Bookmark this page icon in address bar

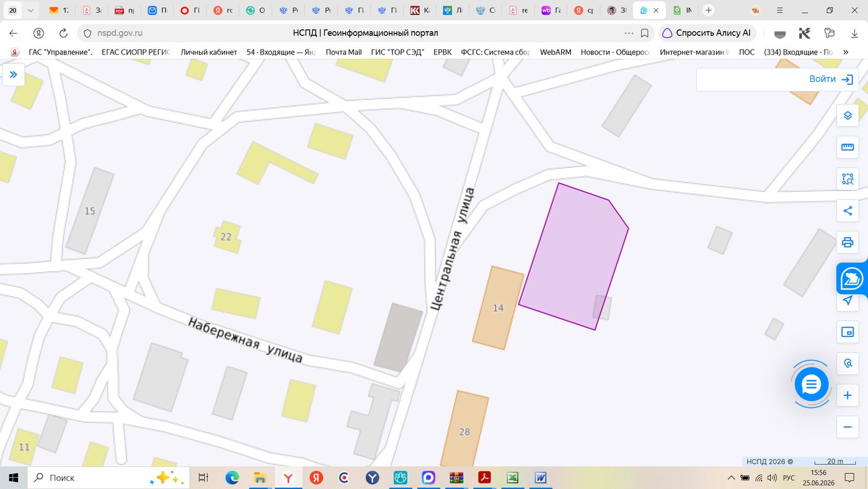pyautogui.click(x=645, y=33)
